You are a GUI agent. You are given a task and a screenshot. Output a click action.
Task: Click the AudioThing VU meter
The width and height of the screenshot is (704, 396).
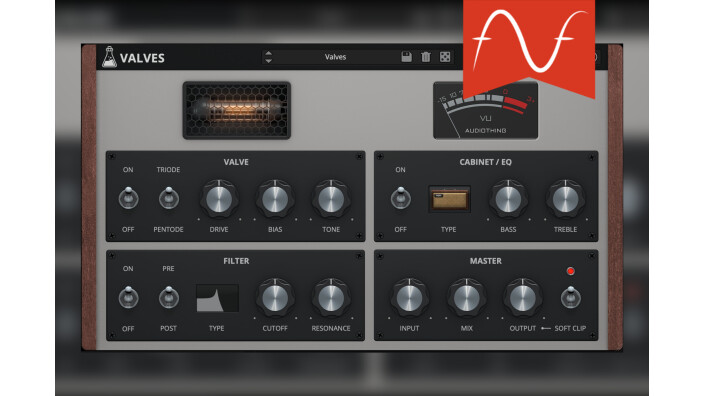pos(485,110)
